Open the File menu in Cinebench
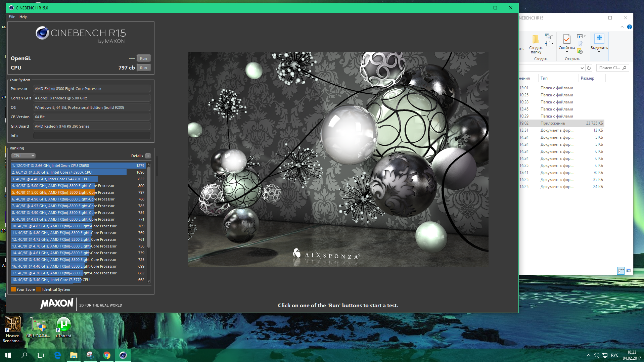 click(12, 17)
